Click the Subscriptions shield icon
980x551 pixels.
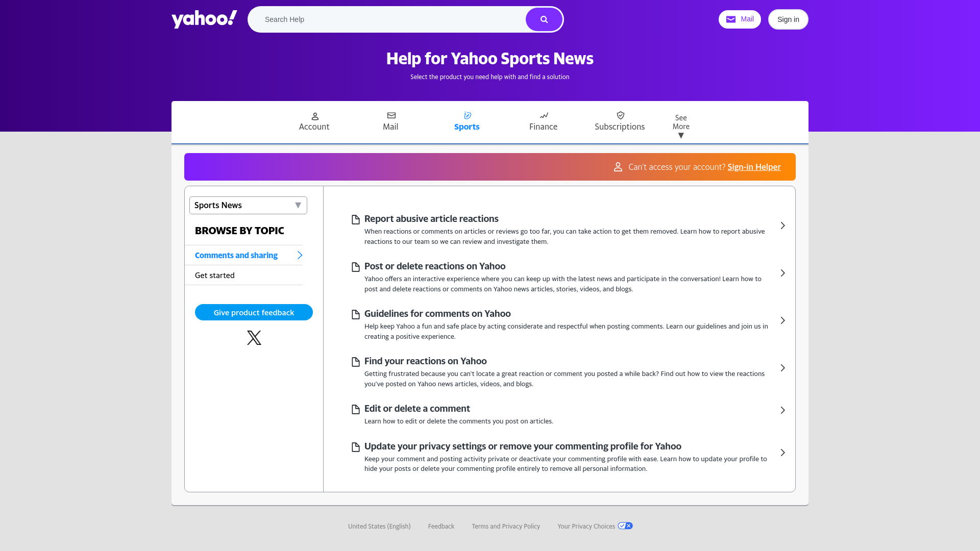click(621, 115)
